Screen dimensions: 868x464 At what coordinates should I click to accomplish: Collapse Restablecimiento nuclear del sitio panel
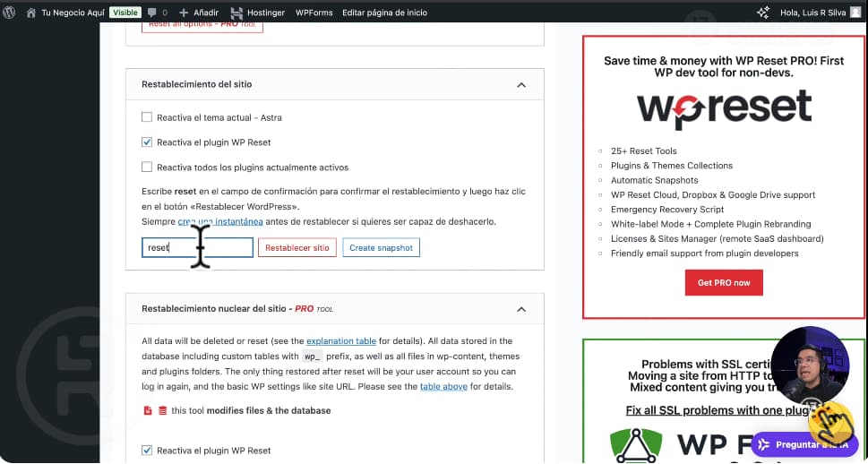[x=521, y=309]
